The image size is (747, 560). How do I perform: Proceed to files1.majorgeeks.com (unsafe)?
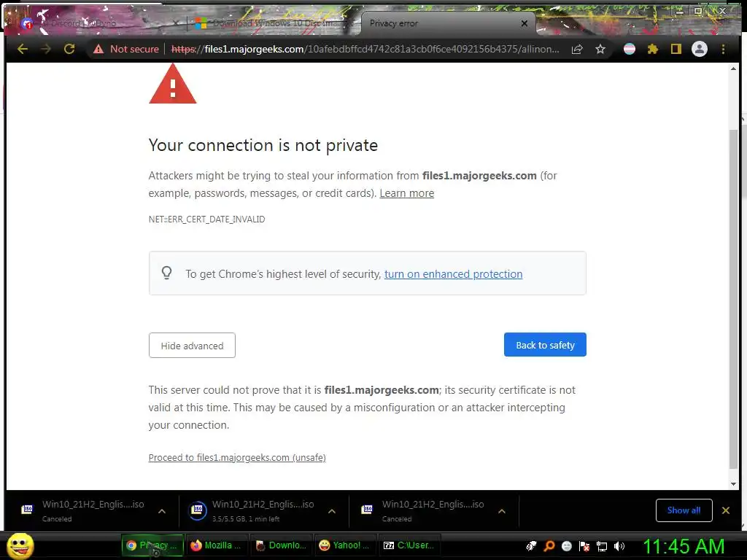tap(237, 458)
